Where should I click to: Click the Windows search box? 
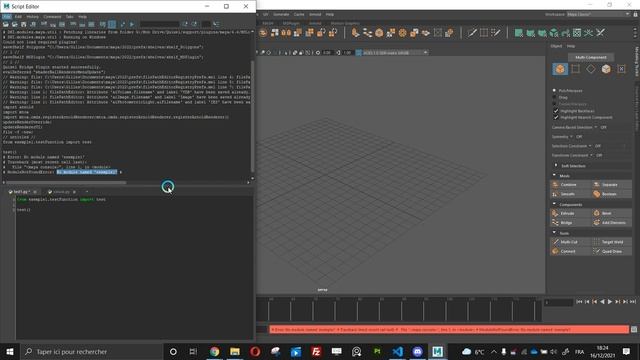tap(92, 351)
